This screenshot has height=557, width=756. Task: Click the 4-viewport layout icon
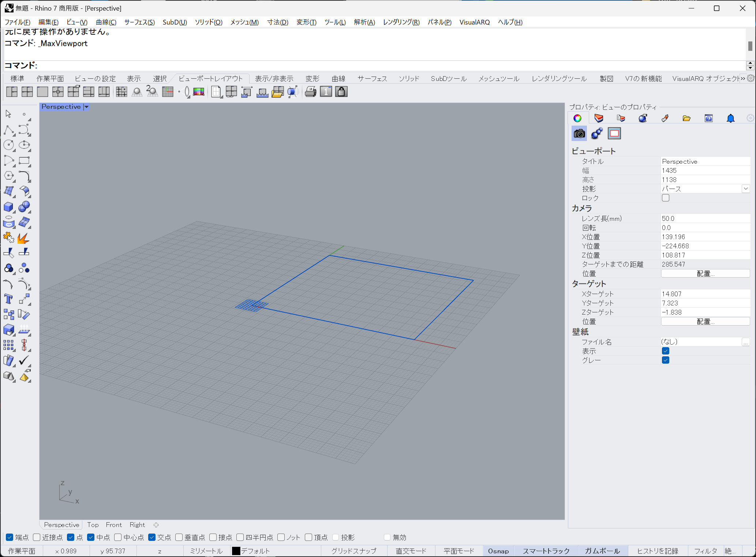tap(27, 92)
